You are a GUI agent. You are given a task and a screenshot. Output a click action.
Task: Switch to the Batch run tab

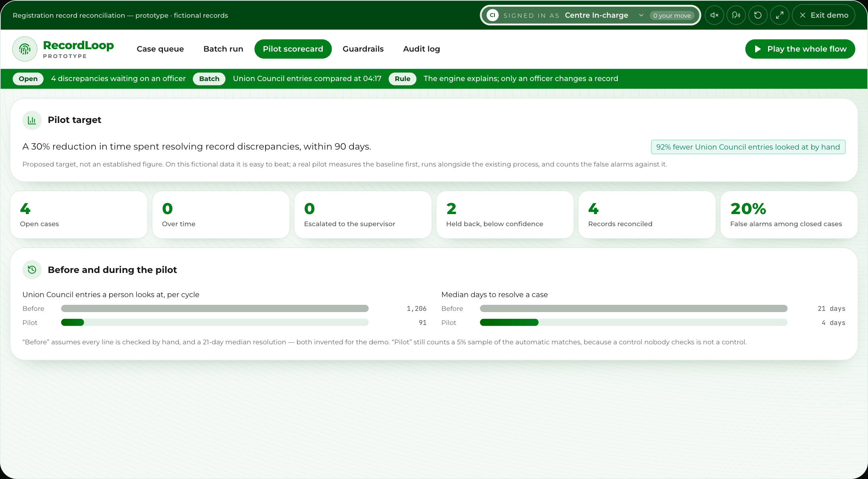[x=223, y=49]
